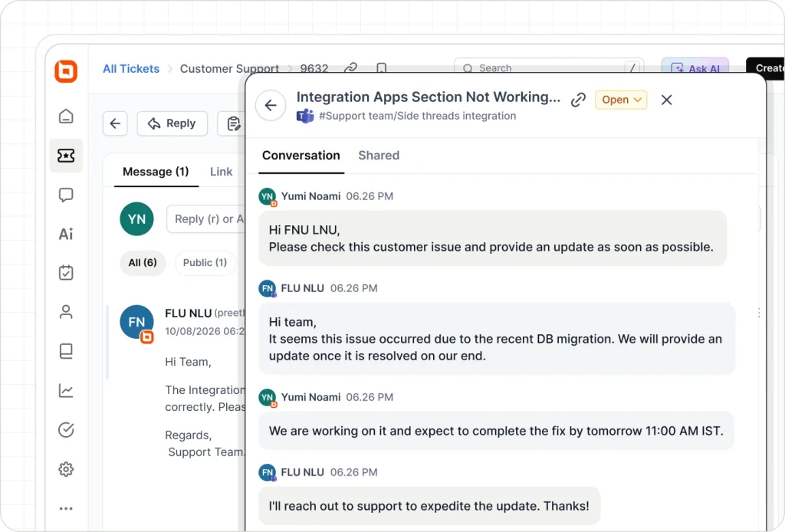The image size is (785, 532).
Task: Focus the Search input field
Action: point(549,67)
